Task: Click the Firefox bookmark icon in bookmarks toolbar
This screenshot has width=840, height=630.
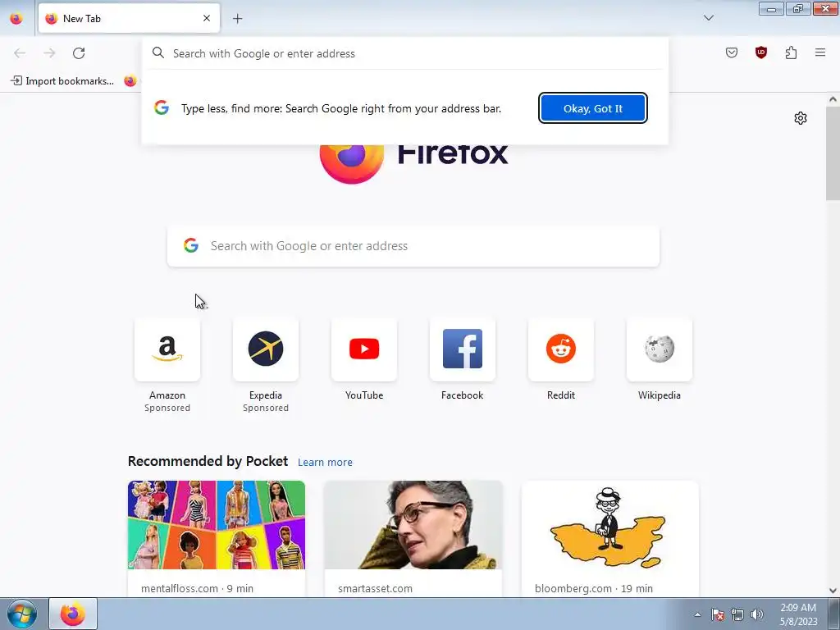Action: pos(130,81)
